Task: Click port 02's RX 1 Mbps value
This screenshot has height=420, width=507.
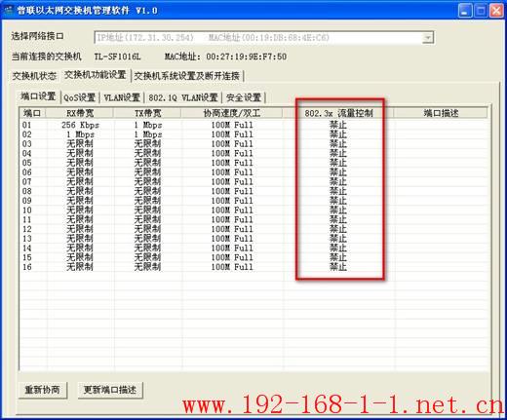Action: [80, 134]
